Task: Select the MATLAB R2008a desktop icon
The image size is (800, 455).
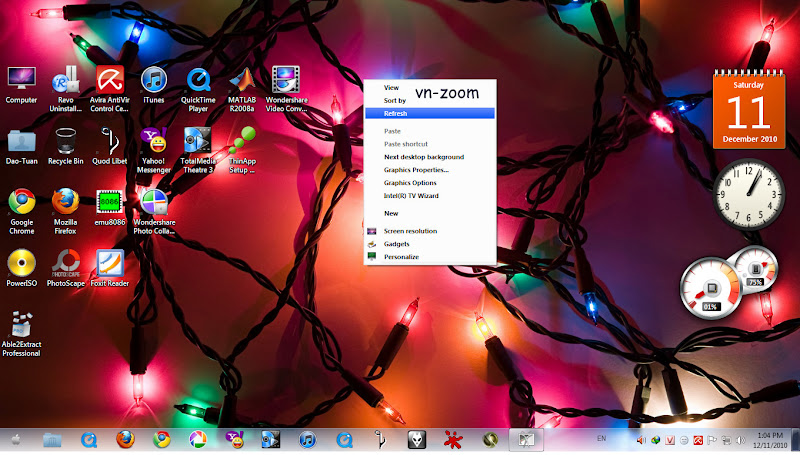Action: click(x=242, y=89)
